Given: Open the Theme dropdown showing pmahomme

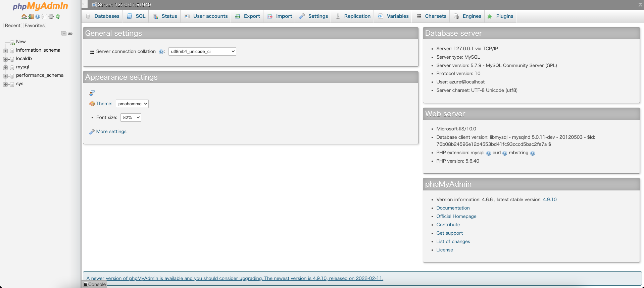Looking at the screenshot, I should (132, 104).
